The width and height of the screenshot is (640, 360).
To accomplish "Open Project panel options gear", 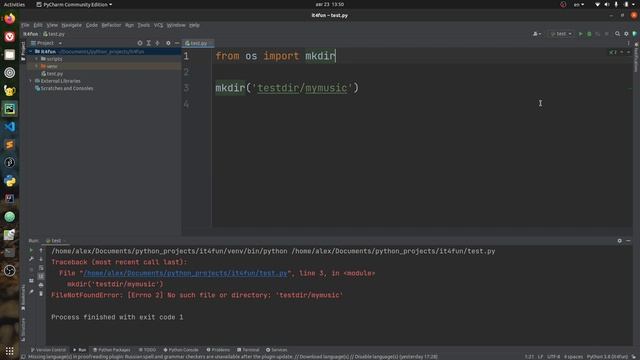I will pos(168,43).
